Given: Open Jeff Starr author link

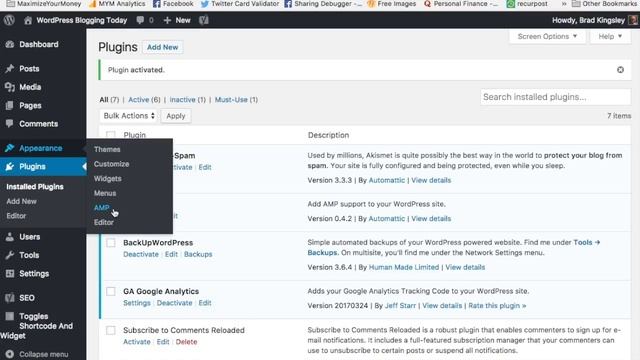Looking at the screenshot, I should point(400,305).
